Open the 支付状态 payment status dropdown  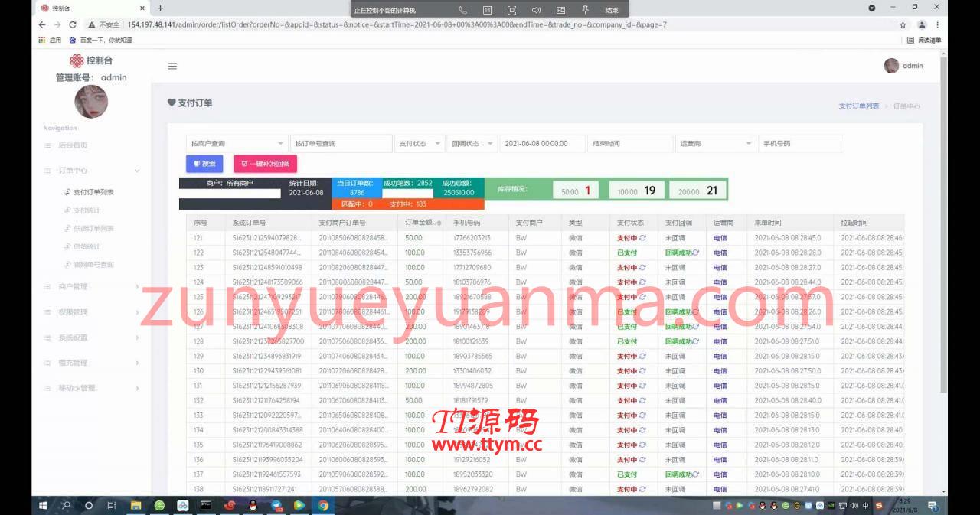420,143
